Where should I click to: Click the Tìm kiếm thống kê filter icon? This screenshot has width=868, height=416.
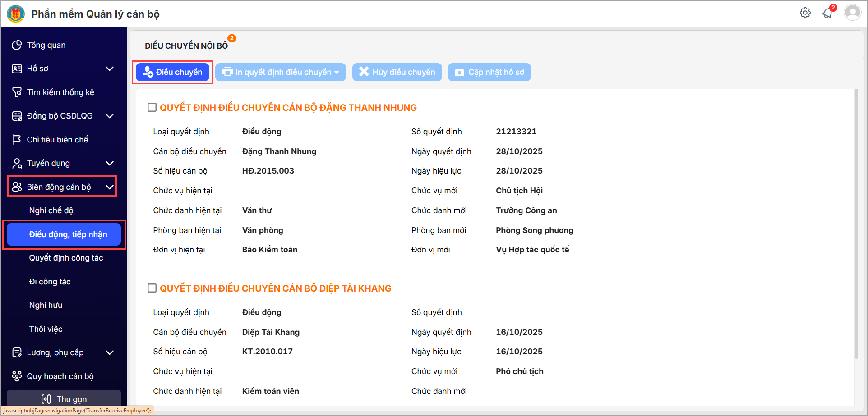coord(17,92)
